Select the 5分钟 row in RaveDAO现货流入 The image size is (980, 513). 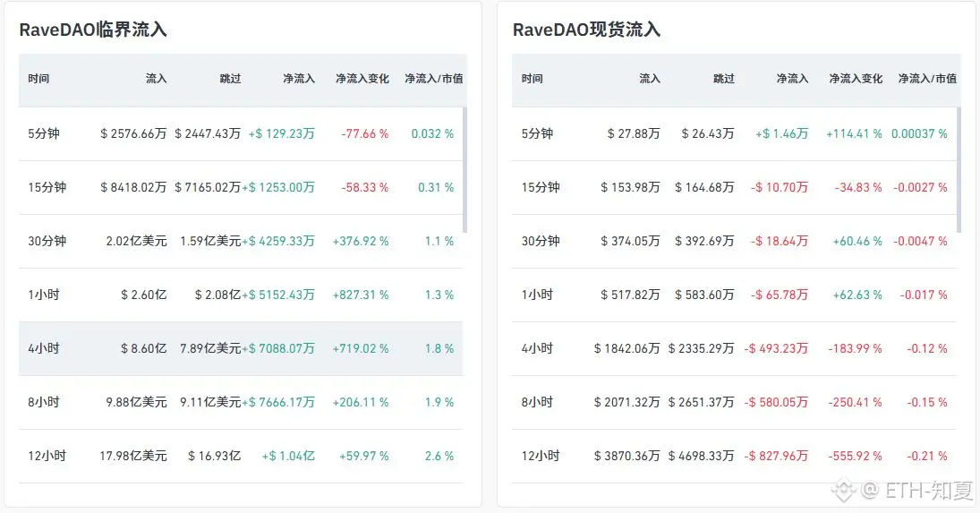pos(735,133)
